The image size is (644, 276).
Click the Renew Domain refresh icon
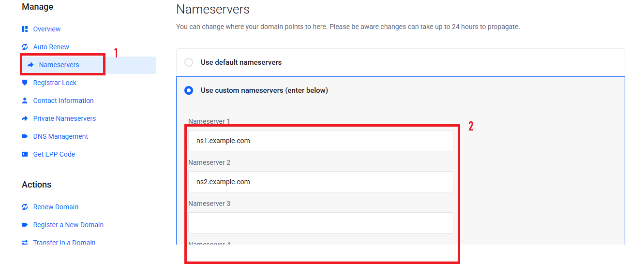pyautogui.click(x=25, y=207)
